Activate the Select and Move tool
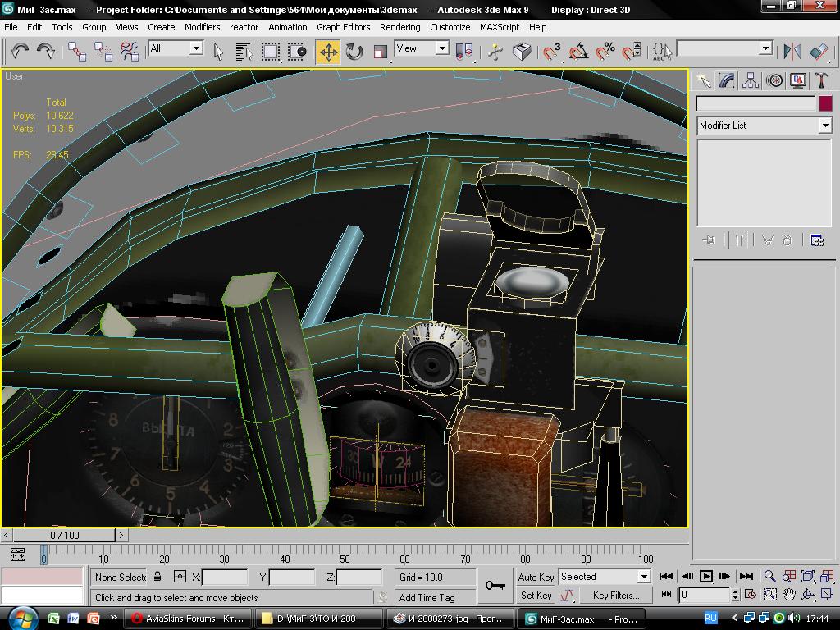This screenshot has width=840, height=630. tap(327, 52)
